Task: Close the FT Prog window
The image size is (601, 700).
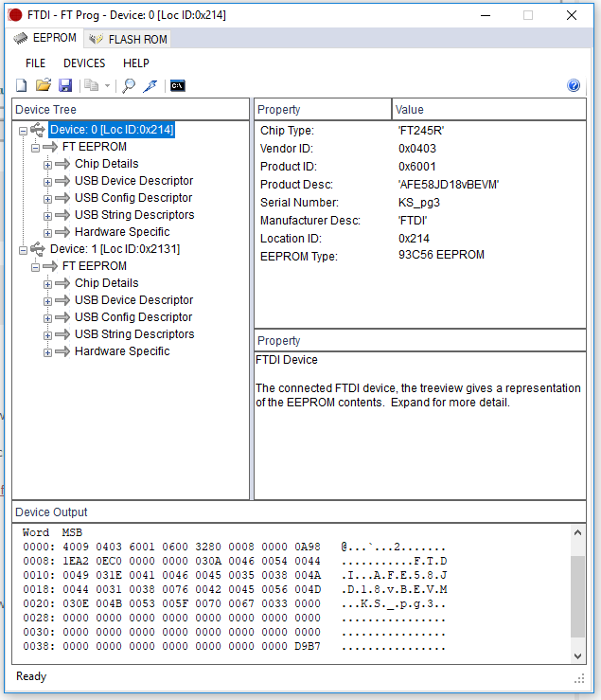Action: point(572,15)
